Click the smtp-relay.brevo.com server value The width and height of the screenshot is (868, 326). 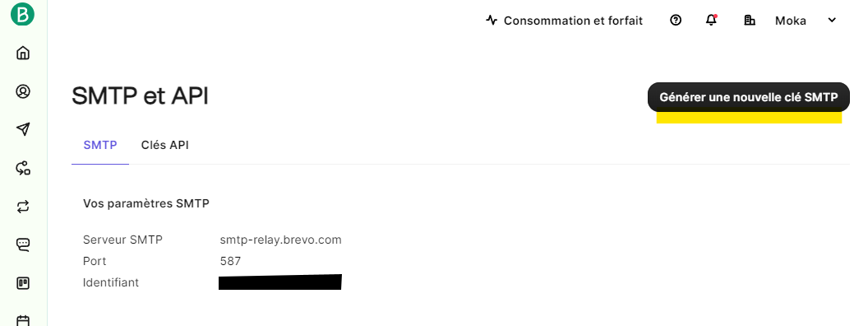tap(280, 240)
